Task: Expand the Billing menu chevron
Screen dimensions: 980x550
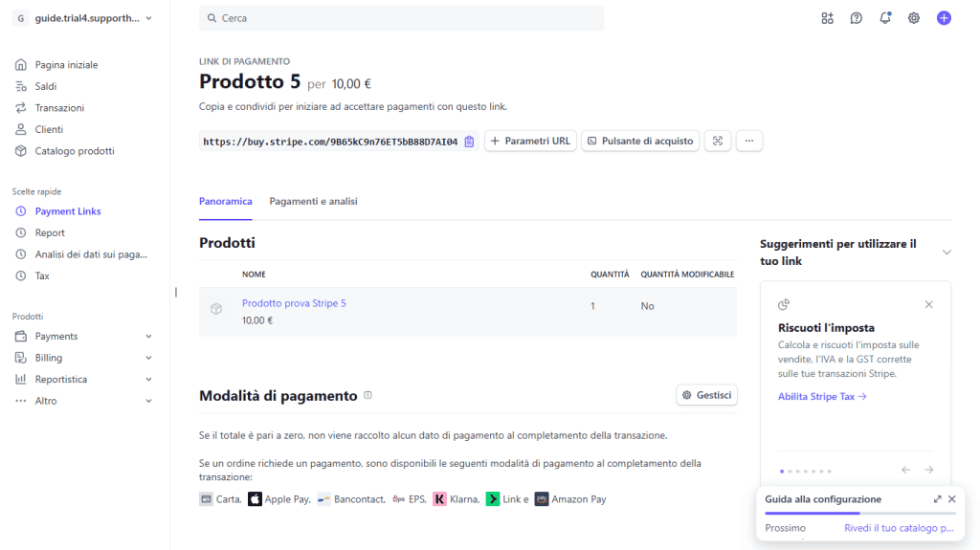Action: point(148,358)
